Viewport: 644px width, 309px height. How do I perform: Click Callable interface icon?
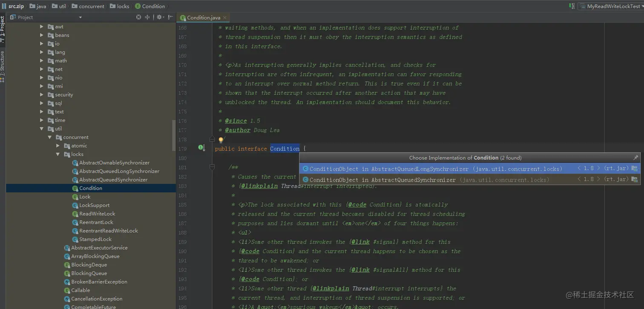click(67, 290)
